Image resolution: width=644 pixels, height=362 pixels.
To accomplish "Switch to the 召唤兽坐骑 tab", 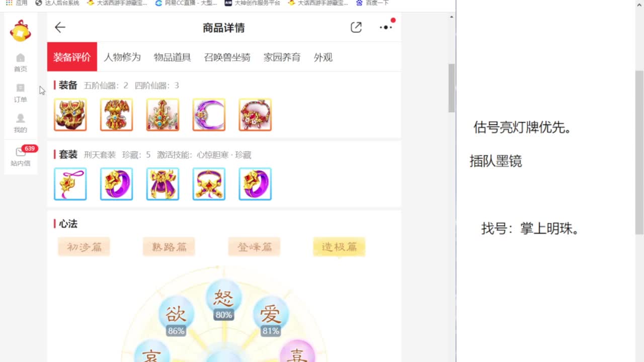I will pos(227,57).
